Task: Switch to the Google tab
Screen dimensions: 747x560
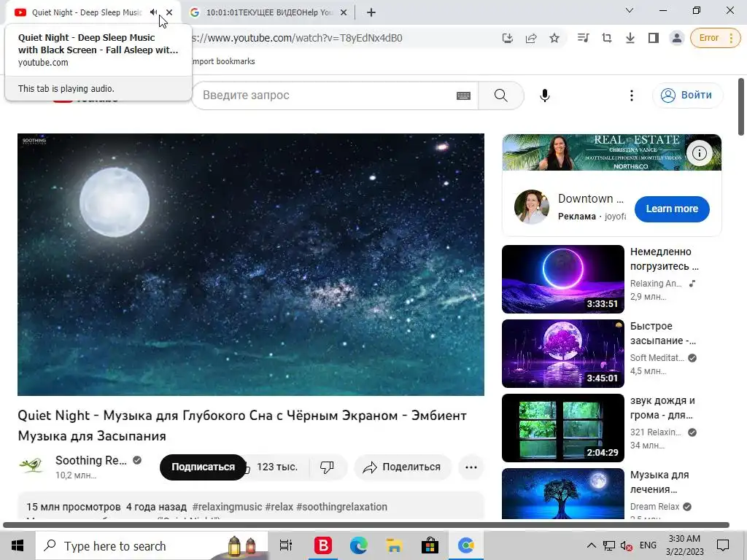Action: 268,12
